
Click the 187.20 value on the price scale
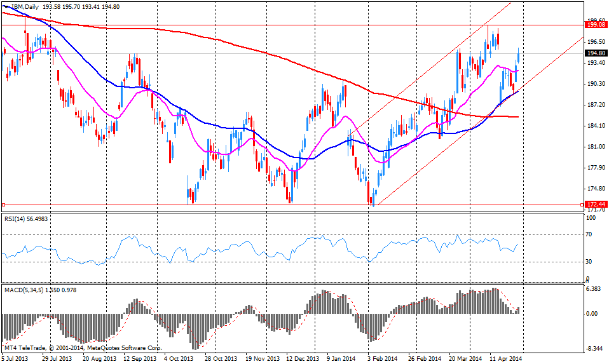pos(595,105)
